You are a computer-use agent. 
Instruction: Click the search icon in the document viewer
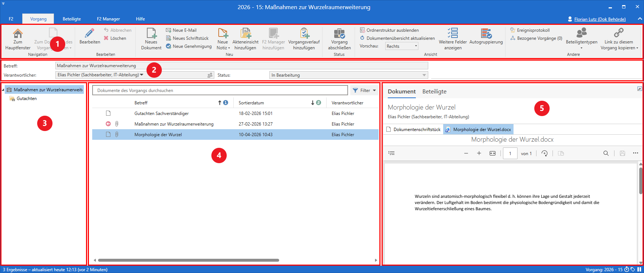tap(606, 153)
